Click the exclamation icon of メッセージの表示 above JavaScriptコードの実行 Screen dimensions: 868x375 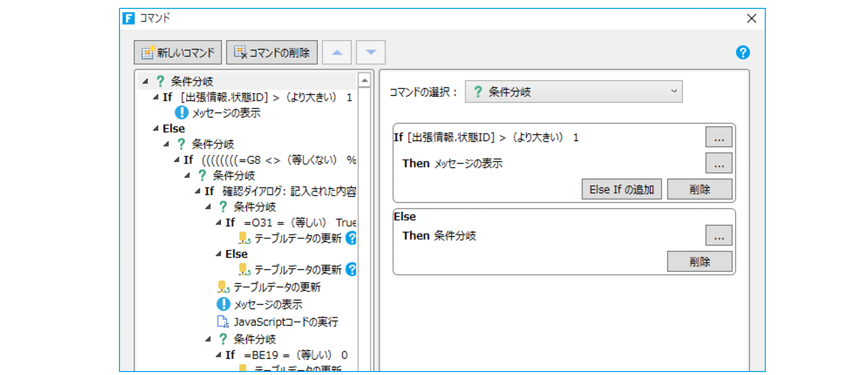point(224,304)
